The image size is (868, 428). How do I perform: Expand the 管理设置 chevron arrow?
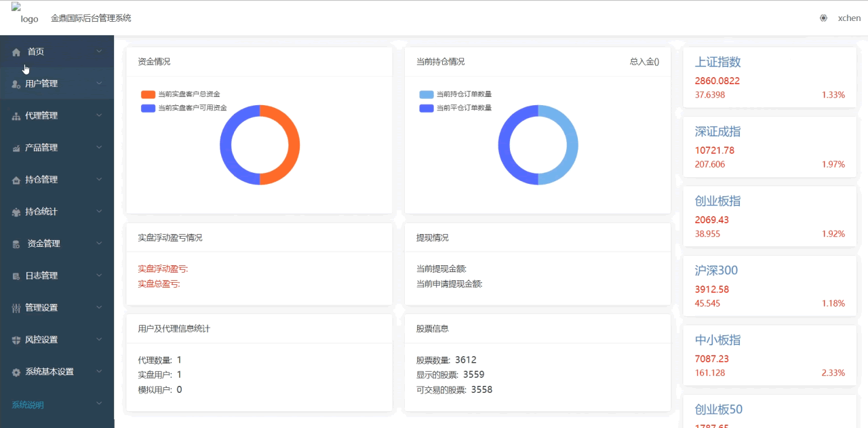[99, 307]
